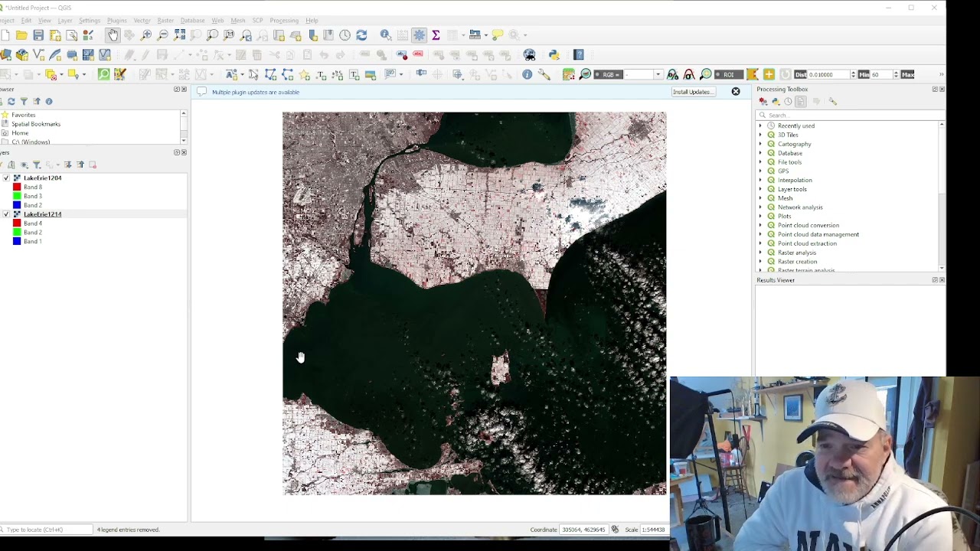Viewport: 980px width, 551px height.
Task: Toggle the SCP RGB button
Action: 608,74
